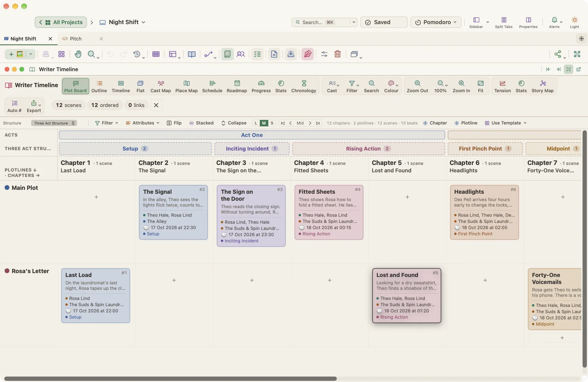This screenshot has height=382, width=588.
Task: Click the import download tray icon
Action: pos(291,54)
